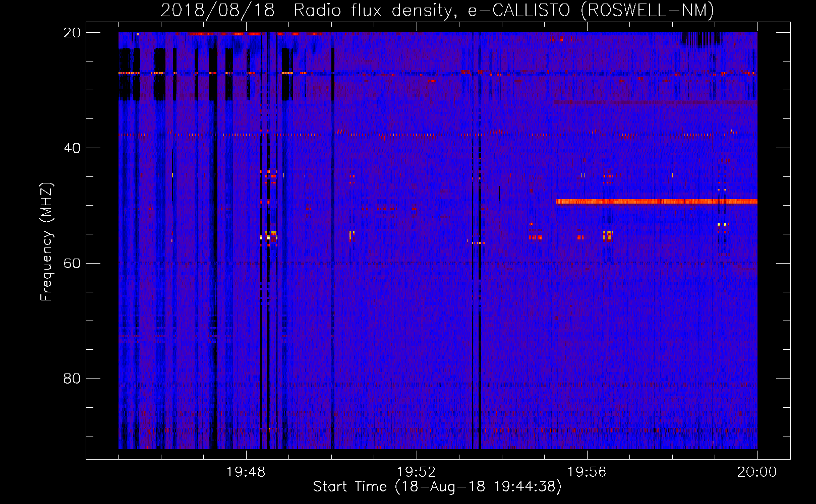Click the 20:00 time tick label

click(757, 472)
